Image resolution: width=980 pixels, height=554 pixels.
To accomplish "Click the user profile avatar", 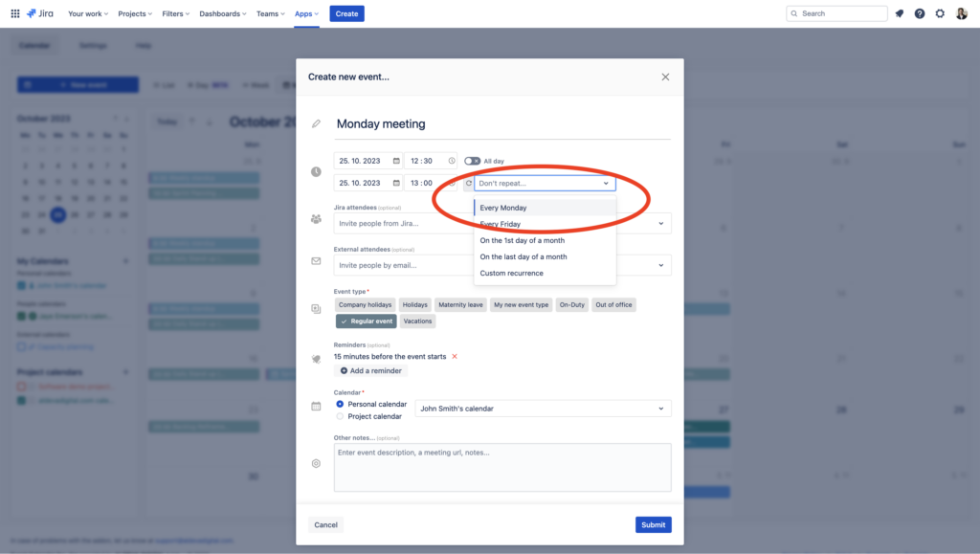I will pyautogui.click(x=962, y=13).
